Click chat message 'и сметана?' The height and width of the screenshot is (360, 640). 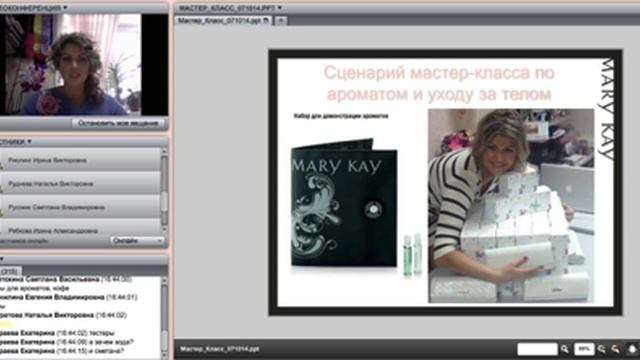click(62, 351)
